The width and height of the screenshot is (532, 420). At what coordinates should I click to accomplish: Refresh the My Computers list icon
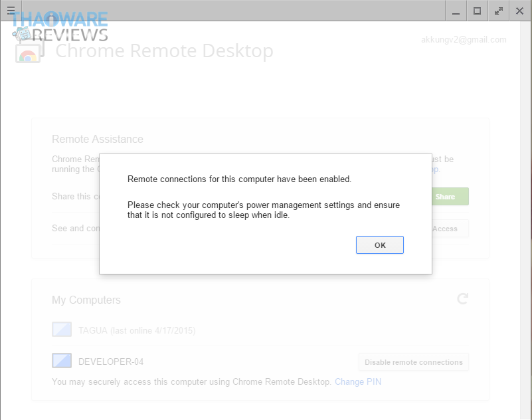click(x=462, y=299)
